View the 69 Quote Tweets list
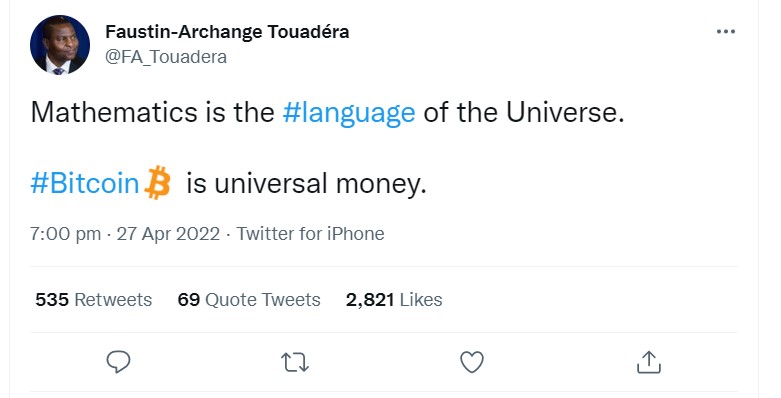The width and height of the screenshot is (781, 398). (249, 300)
